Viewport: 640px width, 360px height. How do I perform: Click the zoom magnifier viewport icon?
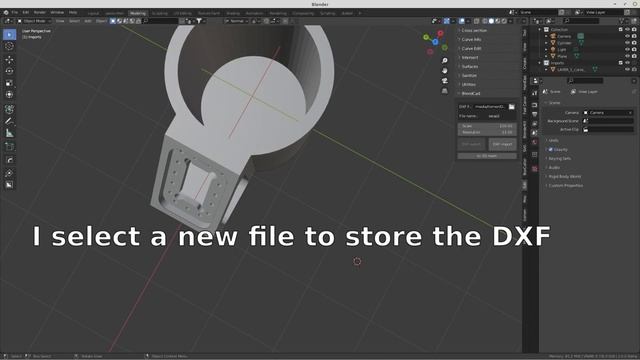pos(444,60)
